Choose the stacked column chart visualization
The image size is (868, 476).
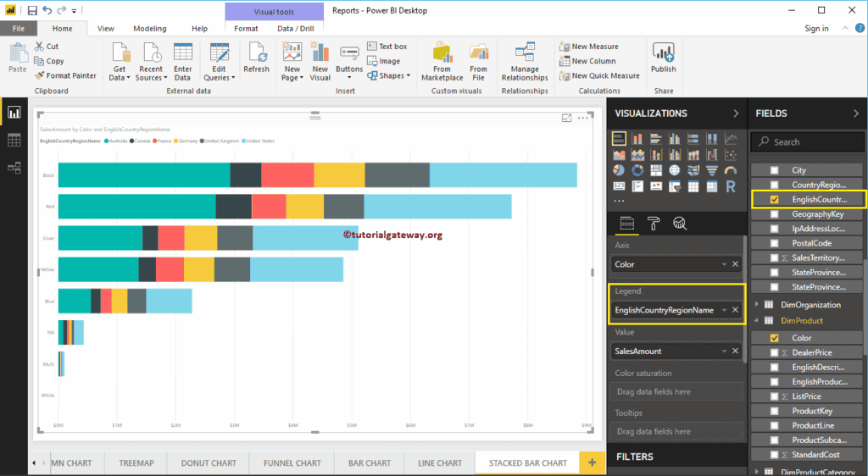637,139
